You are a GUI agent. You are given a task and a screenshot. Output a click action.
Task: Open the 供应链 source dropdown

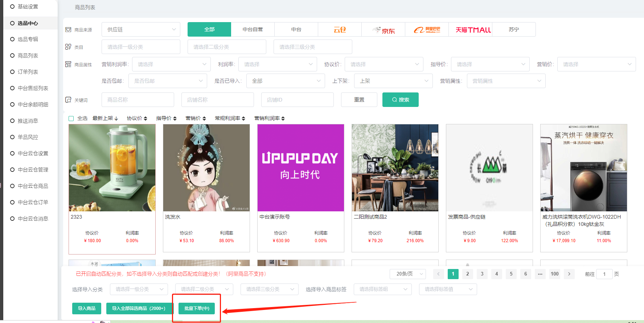click(141, 29)
